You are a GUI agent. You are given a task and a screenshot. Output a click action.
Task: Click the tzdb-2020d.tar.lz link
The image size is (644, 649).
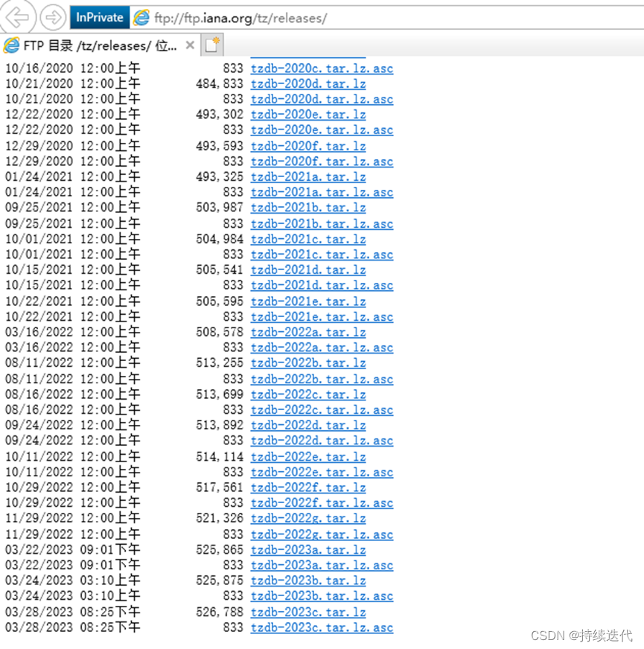307,83
